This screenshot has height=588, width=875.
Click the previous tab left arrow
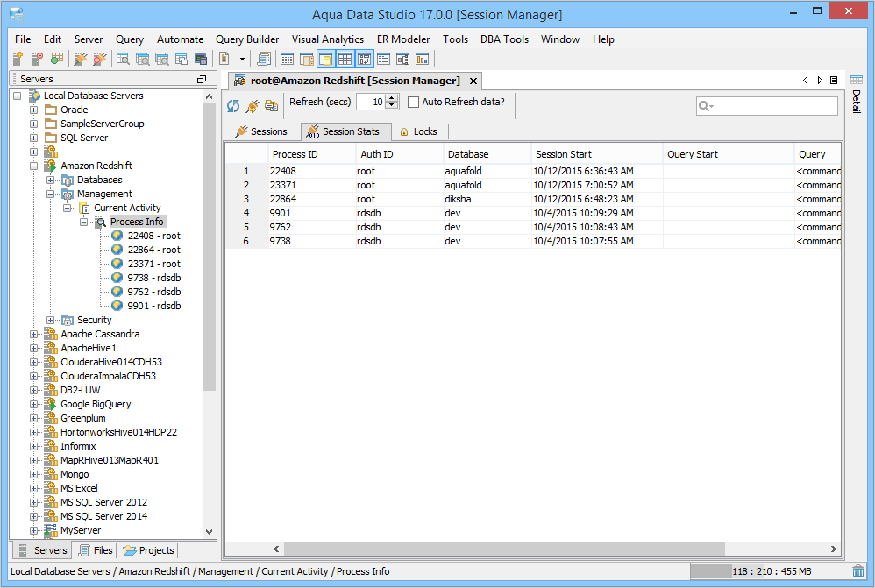805,81
